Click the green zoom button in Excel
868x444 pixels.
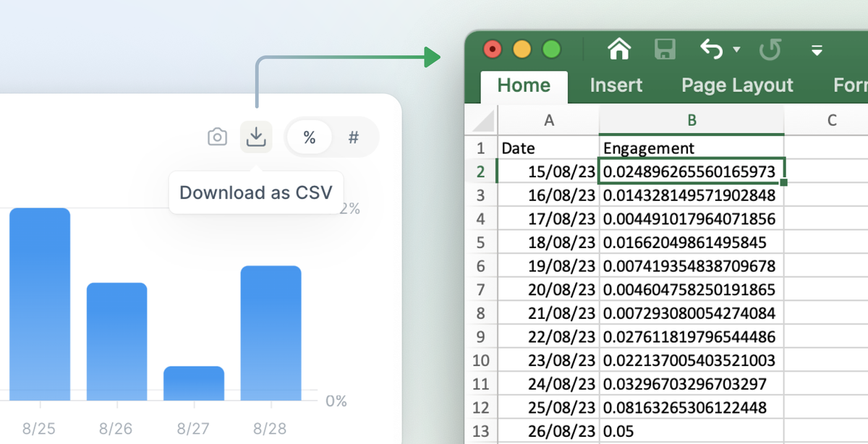(x=552, y=49)
